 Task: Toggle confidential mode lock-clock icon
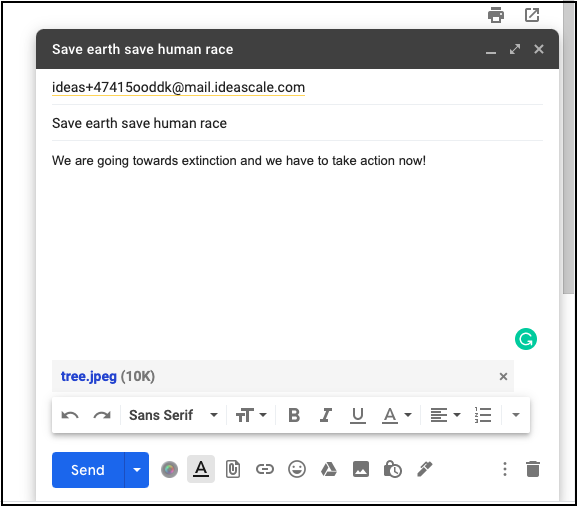(392, 469)
